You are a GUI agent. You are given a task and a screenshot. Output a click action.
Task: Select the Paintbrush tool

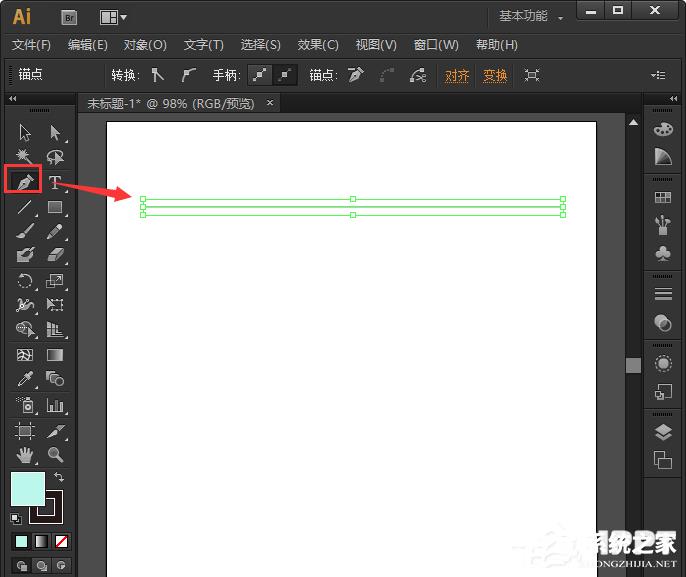pos(25,231)
